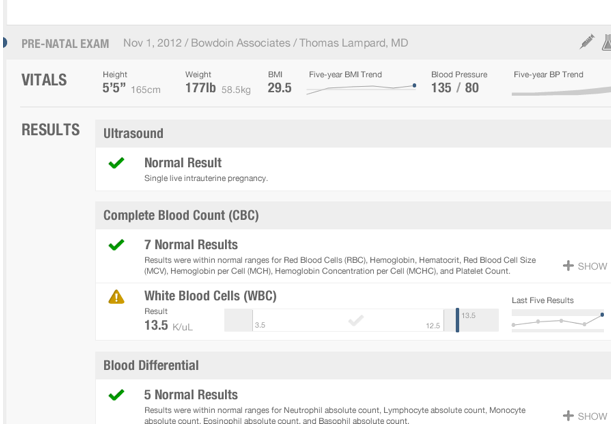Viewport: 615px width, 424px height.
Task: Click the green checkmark beside 5 Normal Results
Action: point(117,395)
